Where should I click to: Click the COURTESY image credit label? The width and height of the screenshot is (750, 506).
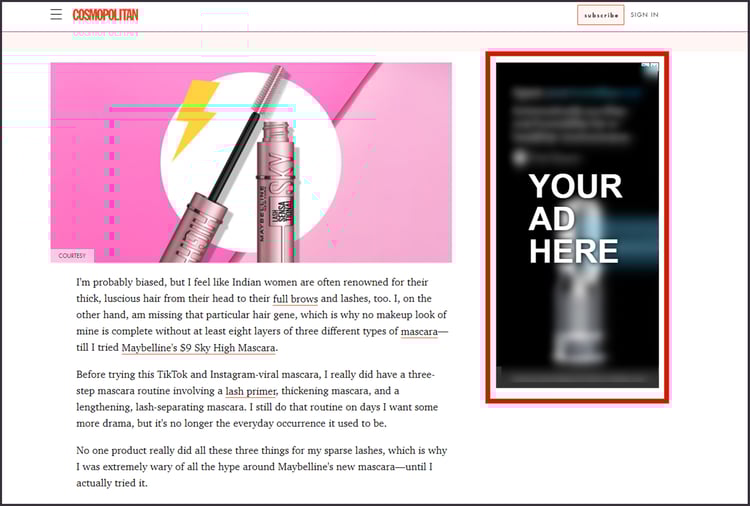pos(72,256)
